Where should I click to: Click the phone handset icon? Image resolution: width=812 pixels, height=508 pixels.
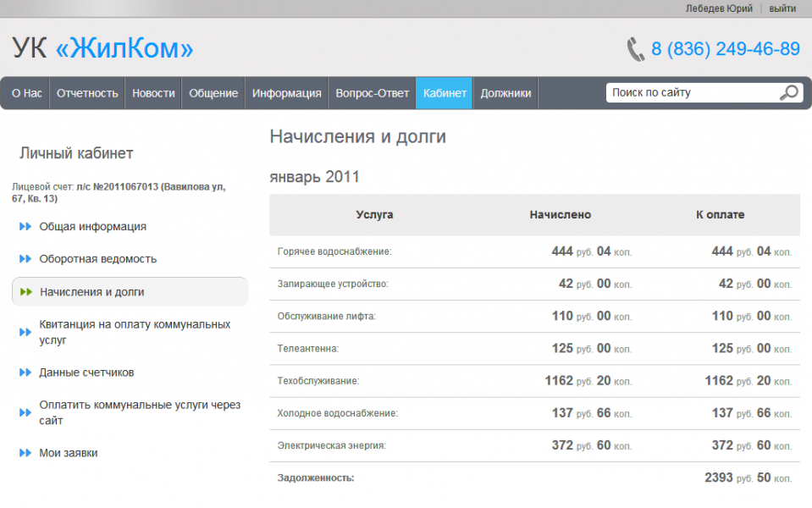(x=635, y=49)
